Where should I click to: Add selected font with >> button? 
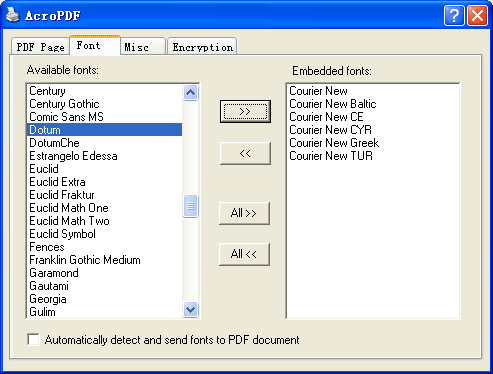coord(245,111)
